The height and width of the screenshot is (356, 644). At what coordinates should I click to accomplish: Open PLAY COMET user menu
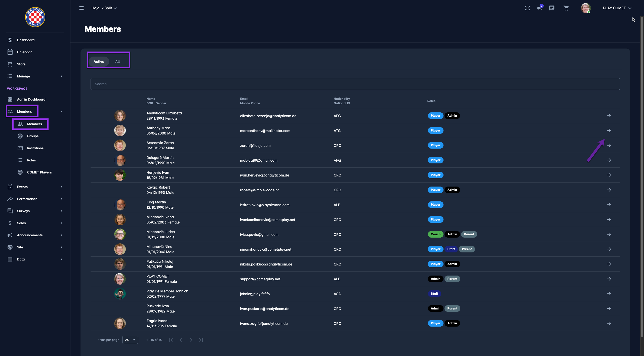click(617, 8)
